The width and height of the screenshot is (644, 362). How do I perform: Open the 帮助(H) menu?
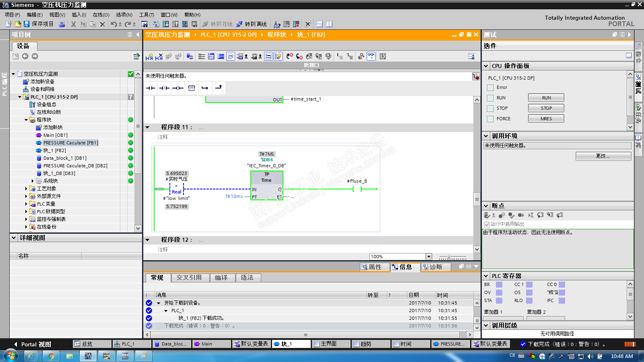click(x=192, y=15)
